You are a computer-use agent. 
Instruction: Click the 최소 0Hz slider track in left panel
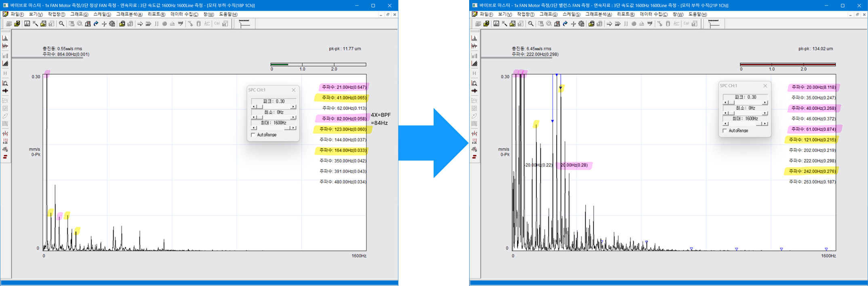(273, 118)
